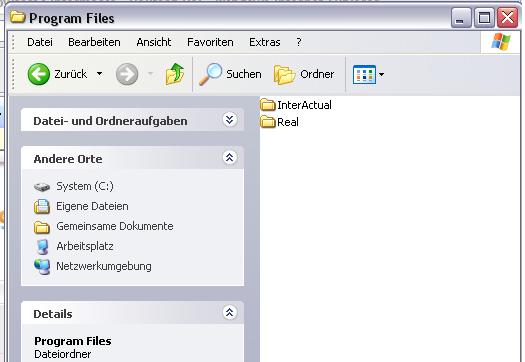Click Datei- und Ordneraufgaben header text

click(x=110, y=121)
